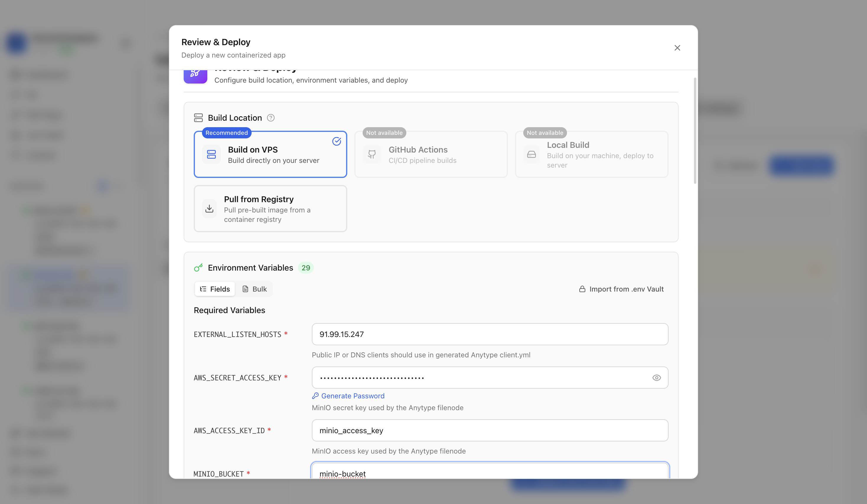Edit the EXTERNAL_LISTEN_HOSTS input field
Image resolution: width=867 pixels, height=504 pixels.
[490, 334]
